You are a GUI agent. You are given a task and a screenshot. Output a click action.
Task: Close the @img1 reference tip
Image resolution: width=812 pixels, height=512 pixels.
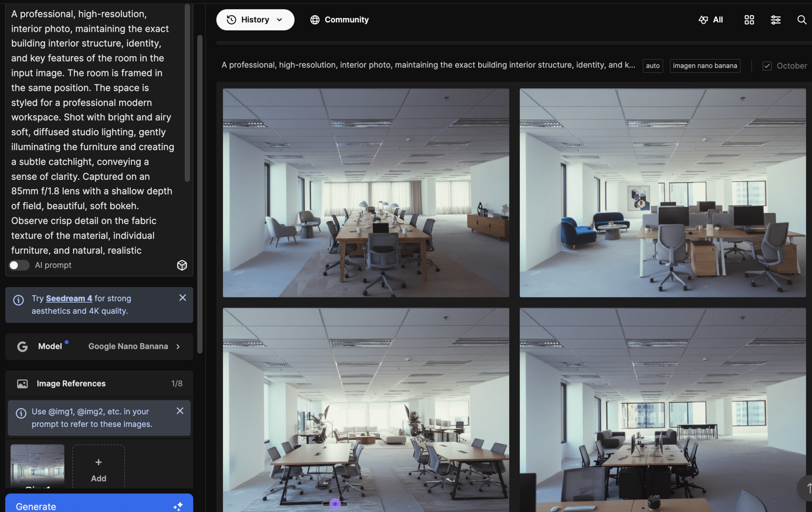(180, 411)
